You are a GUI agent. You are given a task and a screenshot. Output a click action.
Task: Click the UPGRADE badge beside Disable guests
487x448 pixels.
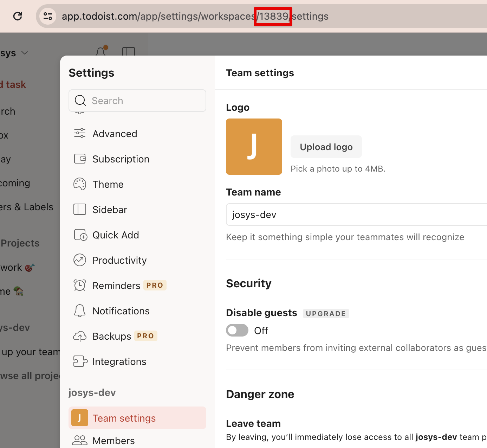(326, 314)
